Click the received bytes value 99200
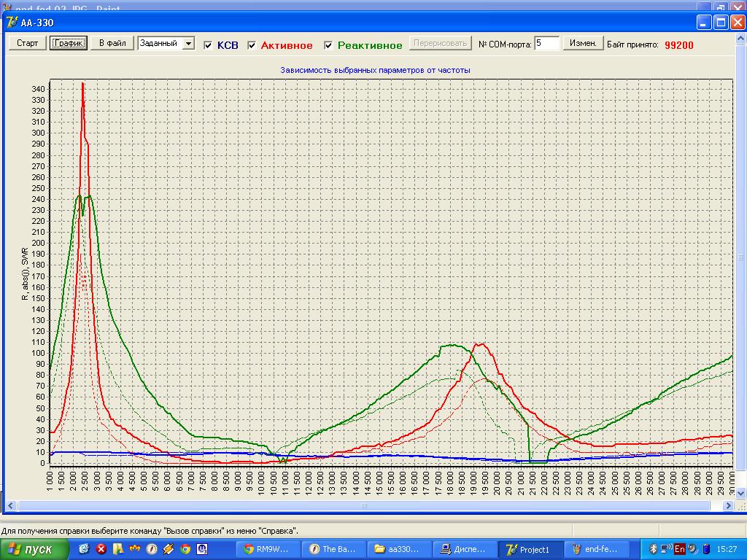Screen dimensions: 747x560 pos(679,45)
